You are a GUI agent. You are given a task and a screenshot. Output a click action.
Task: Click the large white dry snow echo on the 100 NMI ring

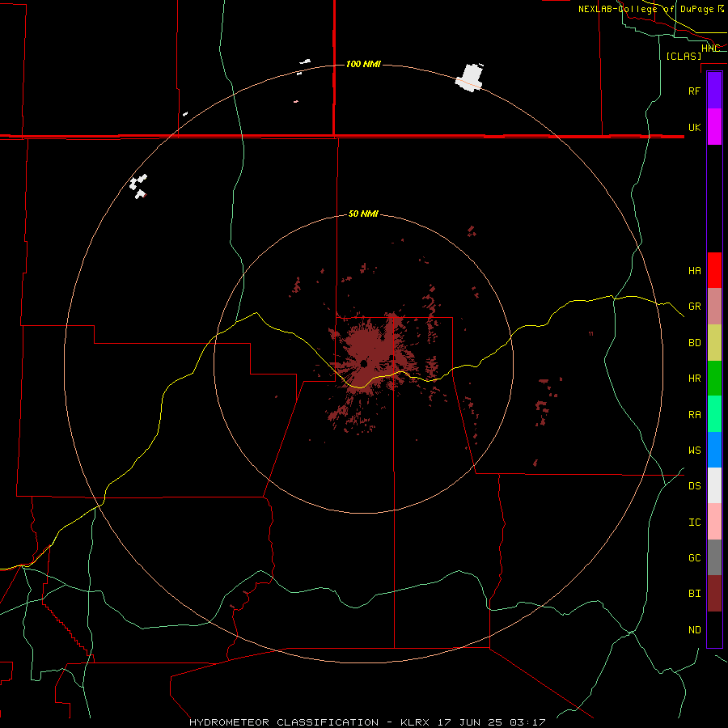(471, 78)
